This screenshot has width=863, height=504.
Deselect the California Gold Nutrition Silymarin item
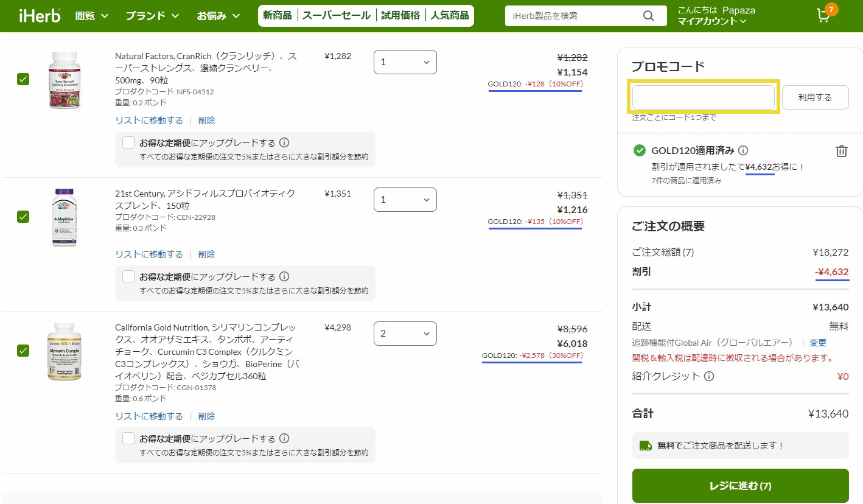pos(23,351)
